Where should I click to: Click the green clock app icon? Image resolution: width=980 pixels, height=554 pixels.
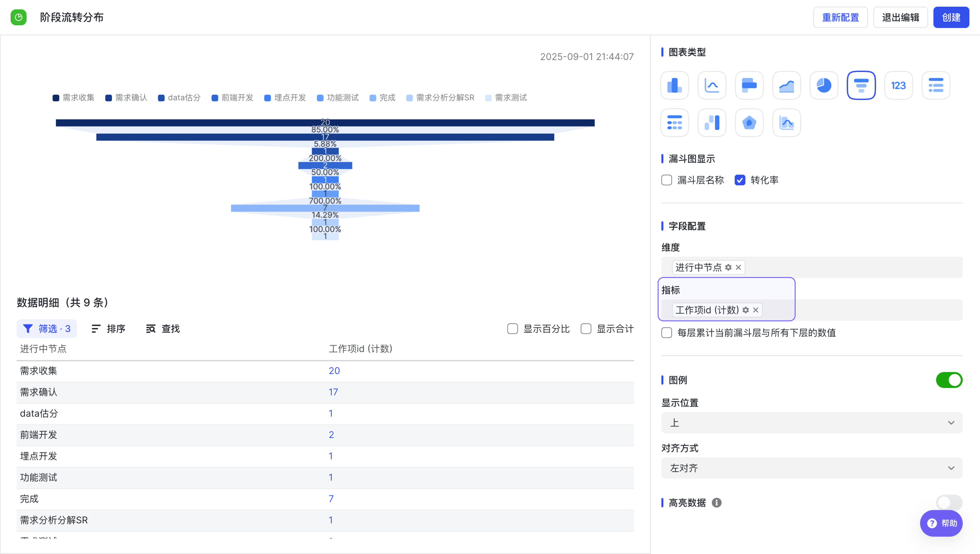point(18,17)
